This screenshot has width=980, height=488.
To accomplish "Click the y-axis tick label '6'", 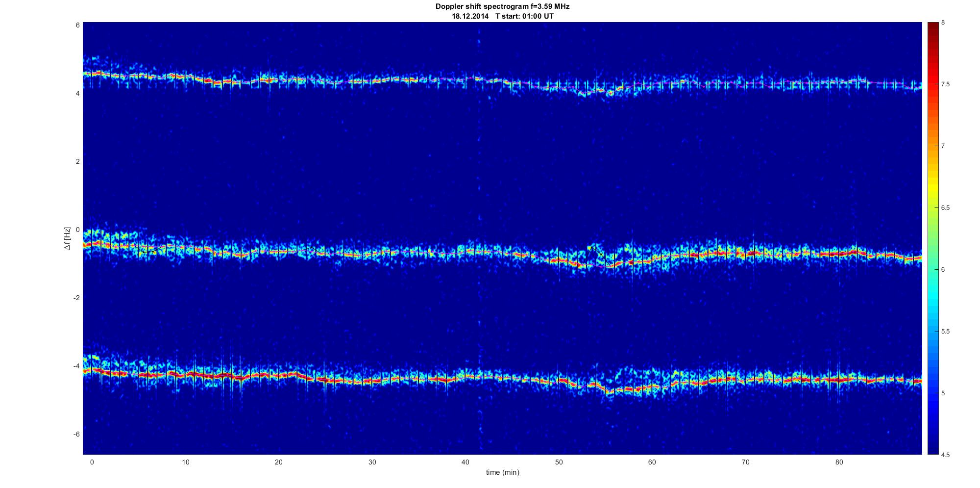I will pyautogui.click(x=78, y=25).
